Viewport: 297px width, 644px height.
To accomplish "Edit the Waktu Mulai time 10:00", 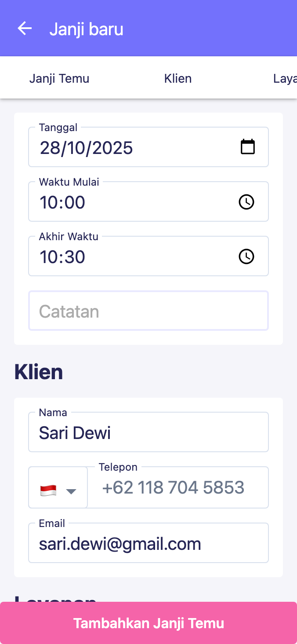I will click(x=63, y=202).
